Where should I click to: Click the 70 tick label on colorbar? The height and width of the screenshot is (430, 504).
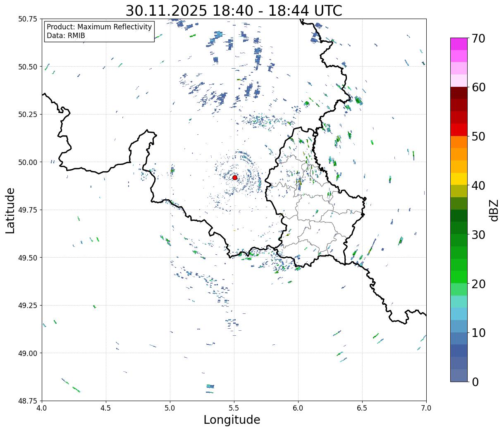pyautogui.click(x=478, y=38)
